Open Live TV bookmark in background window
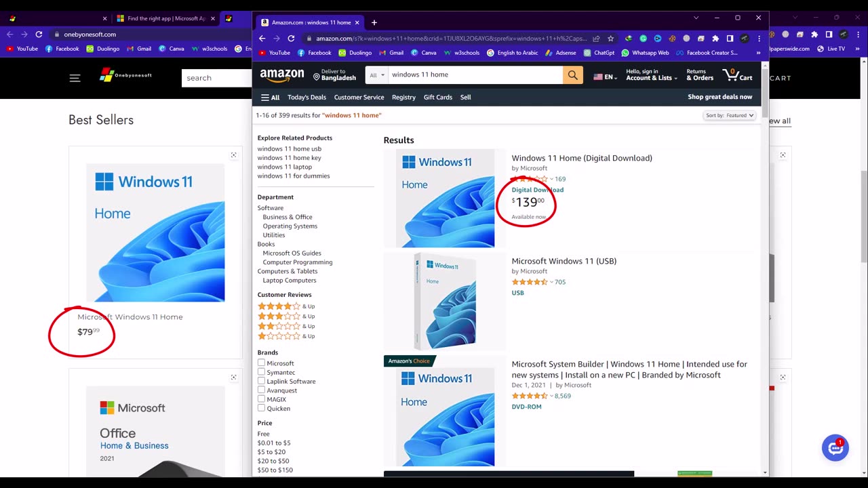868x488 pixels. [831, 49]
